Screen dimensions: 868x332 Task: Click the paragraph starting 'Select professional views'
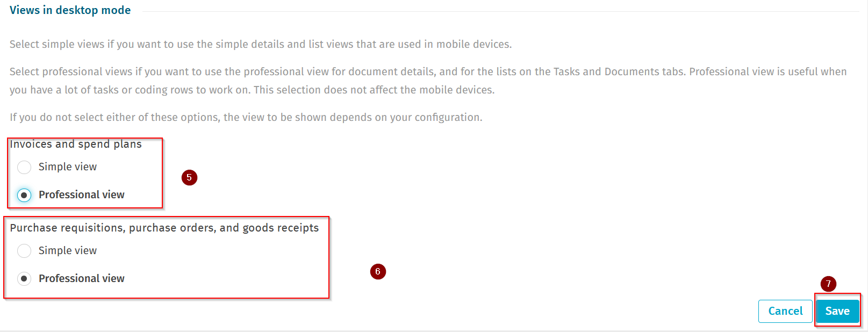click(428, 81)
